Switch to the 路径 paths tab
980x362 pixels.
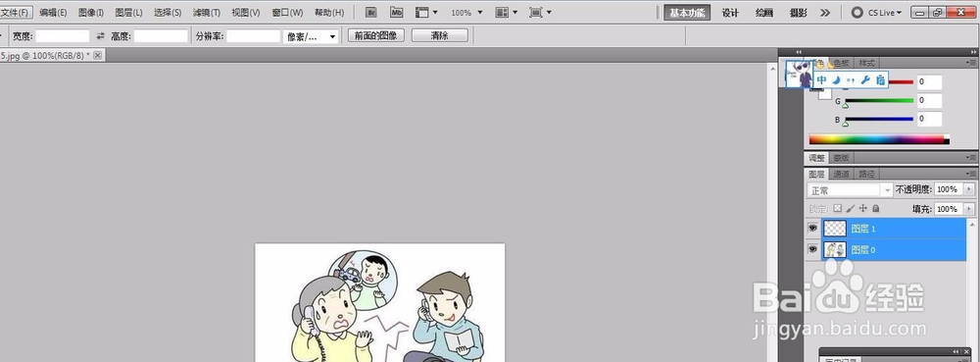click(x=866, y=174)
